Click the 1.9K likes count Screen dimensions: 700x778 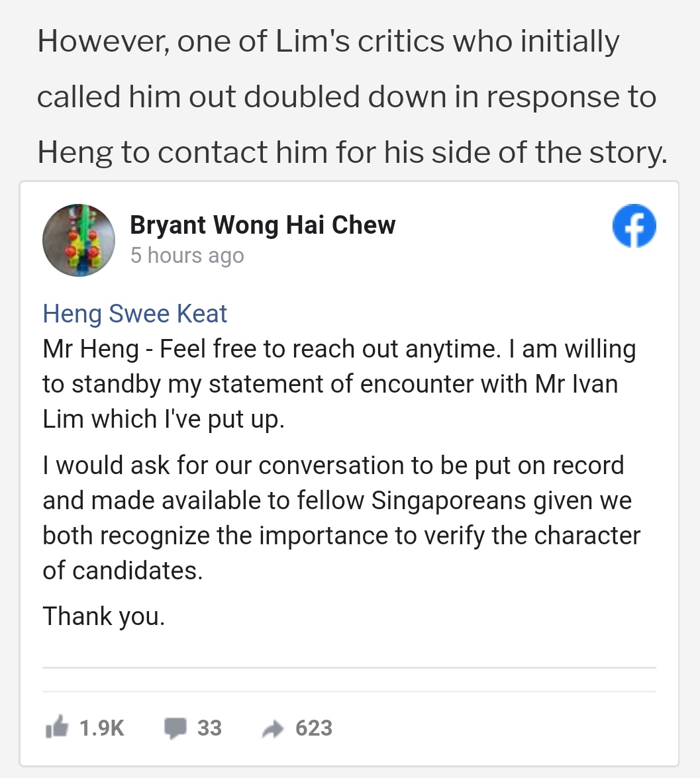coord(101,728)
